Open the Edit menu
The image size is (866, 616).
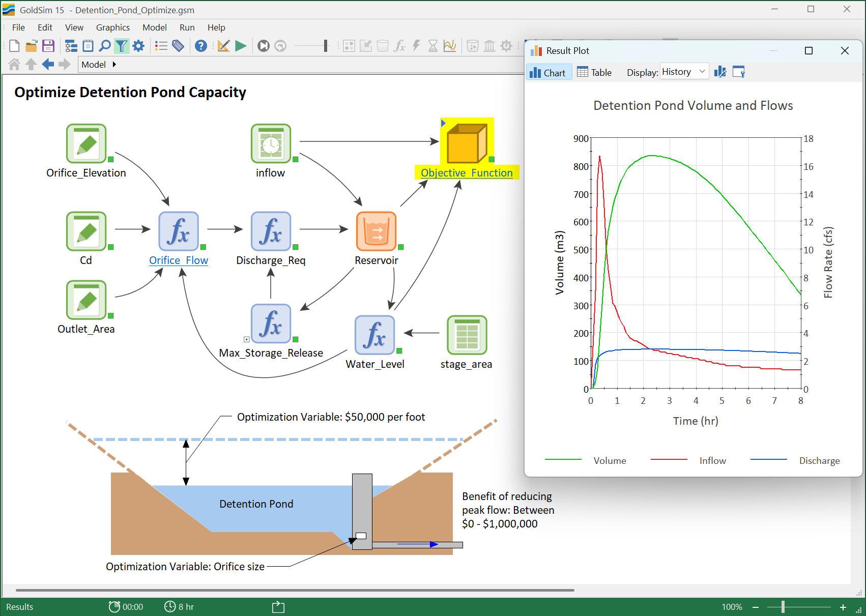[x=45, y=27]
